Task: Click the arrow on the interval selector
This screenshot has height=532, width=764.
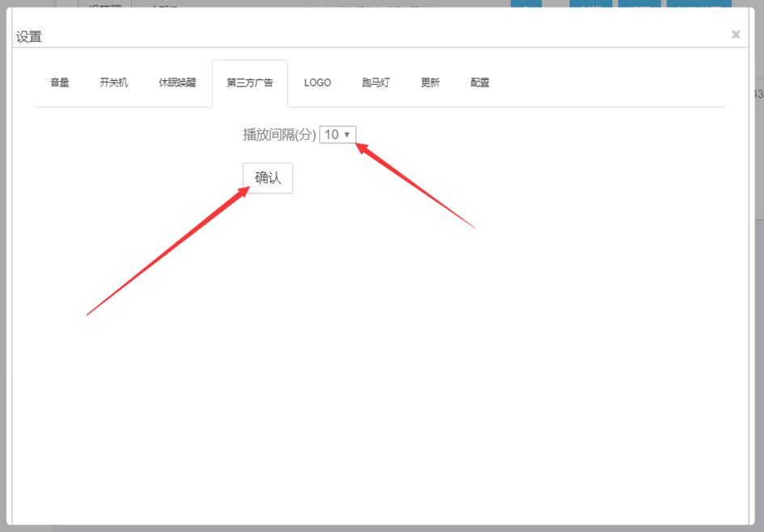Action: 347,135
